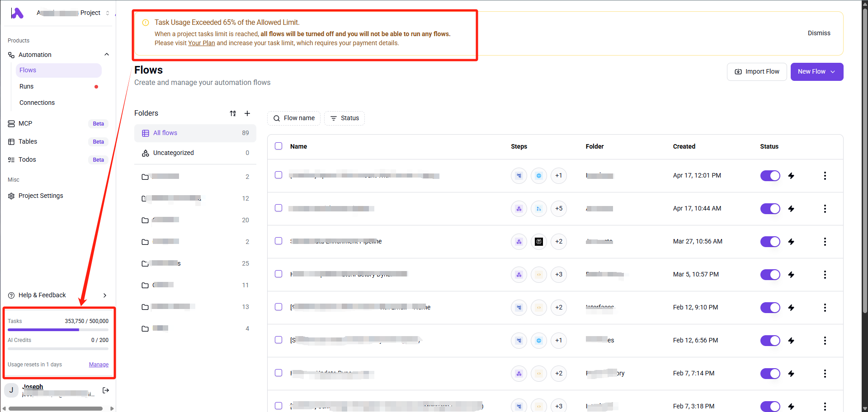Click the add new folder plus icon

click(x=247, y=113)
